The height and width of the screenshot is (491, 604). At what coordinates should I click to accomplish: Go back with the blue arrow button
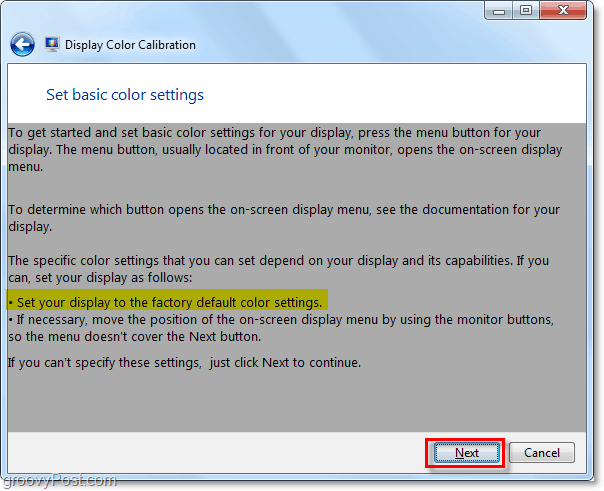pos(22,45)
